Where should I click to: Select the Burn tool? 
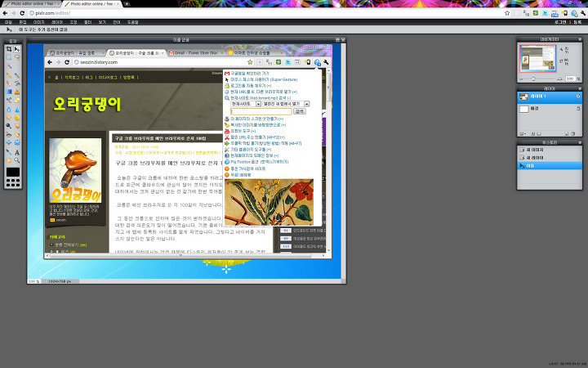[17, 126]
